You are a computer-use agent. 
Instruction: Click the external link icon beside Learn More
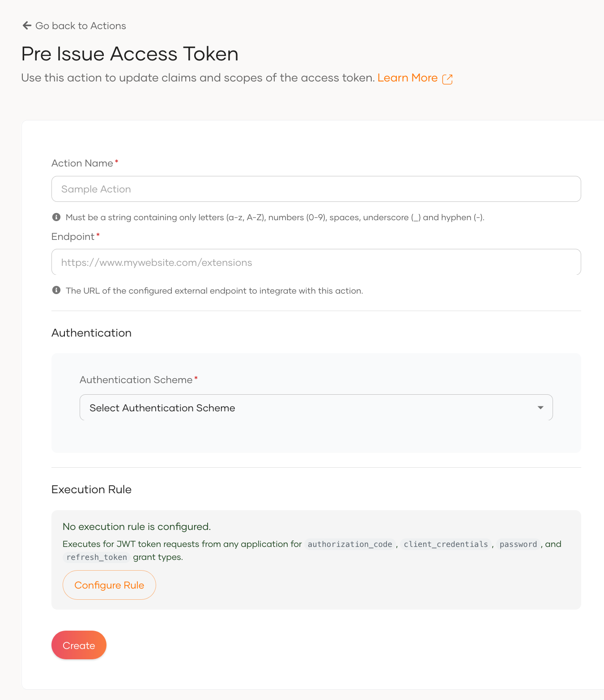[448, 79]
